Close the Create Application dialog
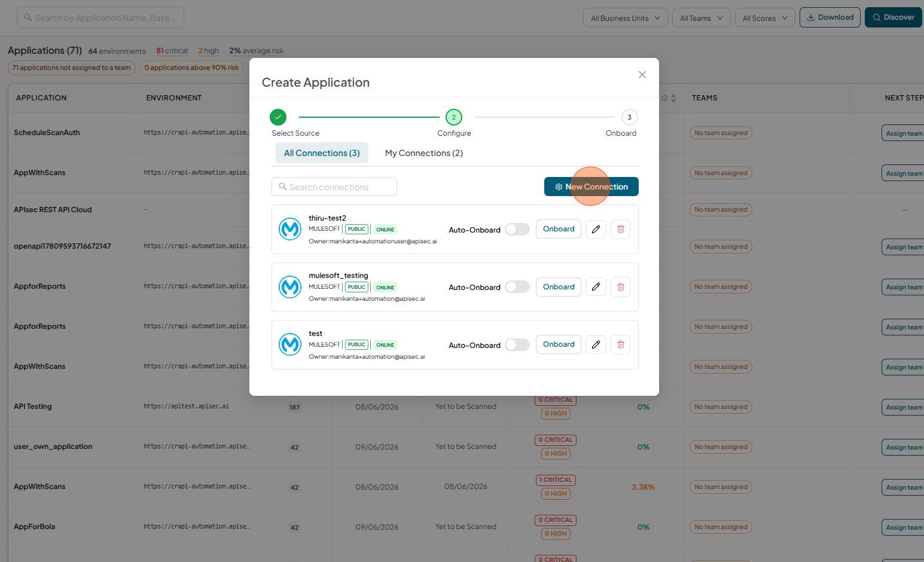The height and width of the screenshot is (562, 924). 642,75
